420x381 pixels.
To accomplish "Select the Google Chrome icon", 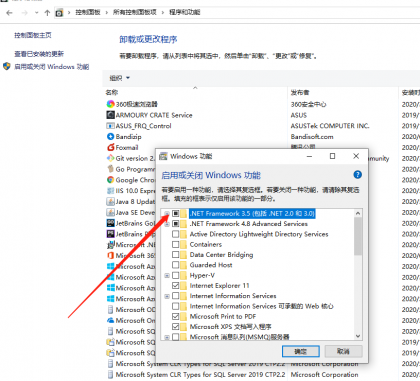I will click(x=110, y=180).
